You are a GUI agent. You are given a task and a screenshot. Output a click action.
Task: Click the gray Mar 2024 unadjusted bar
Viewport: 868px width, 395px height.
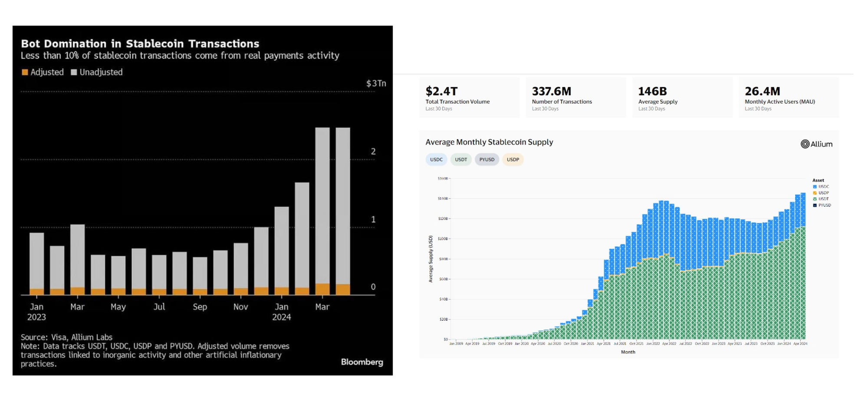pyautogui.click(x=322, y=204)
